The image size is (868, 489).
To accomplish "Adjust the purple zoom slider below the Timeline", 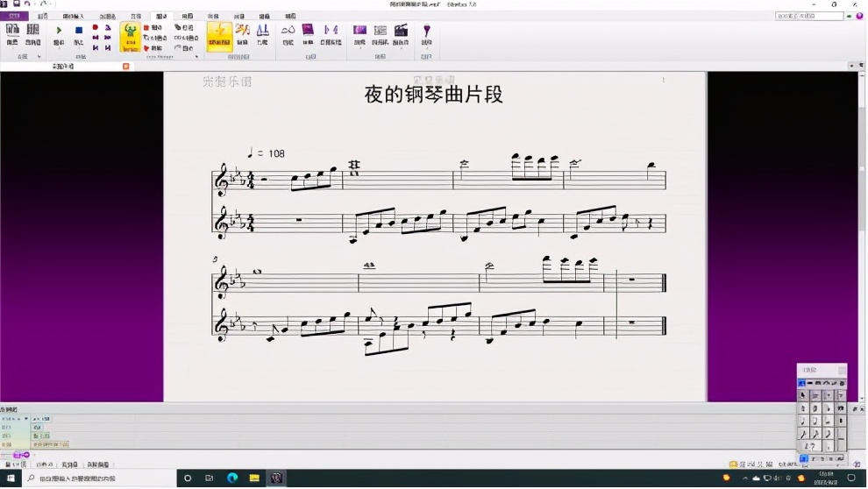I will pyautogui.click(x=21, y=455).
